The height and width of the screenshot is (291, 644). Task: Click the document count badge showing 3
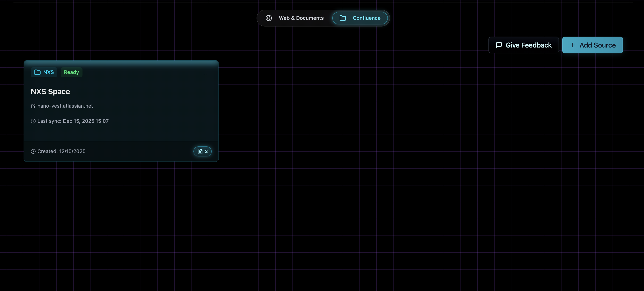(x=202, y=151)
